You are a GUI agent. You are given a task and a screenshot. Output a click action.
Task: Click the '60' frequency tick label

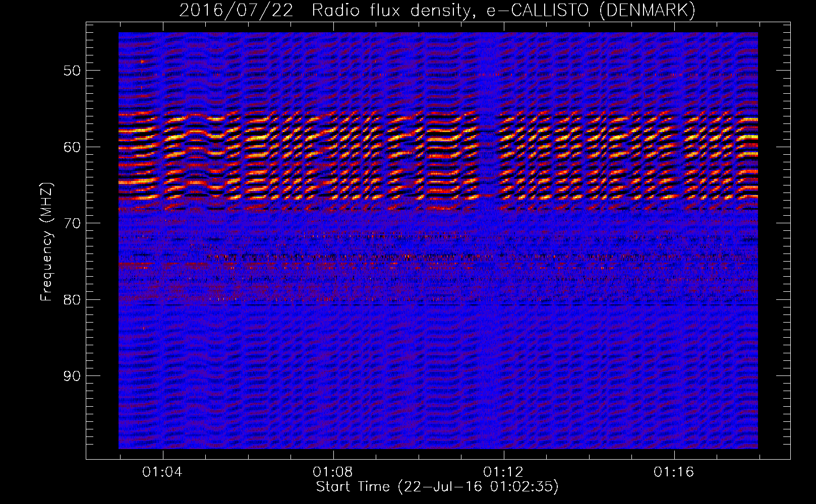(x=72, y=147)
